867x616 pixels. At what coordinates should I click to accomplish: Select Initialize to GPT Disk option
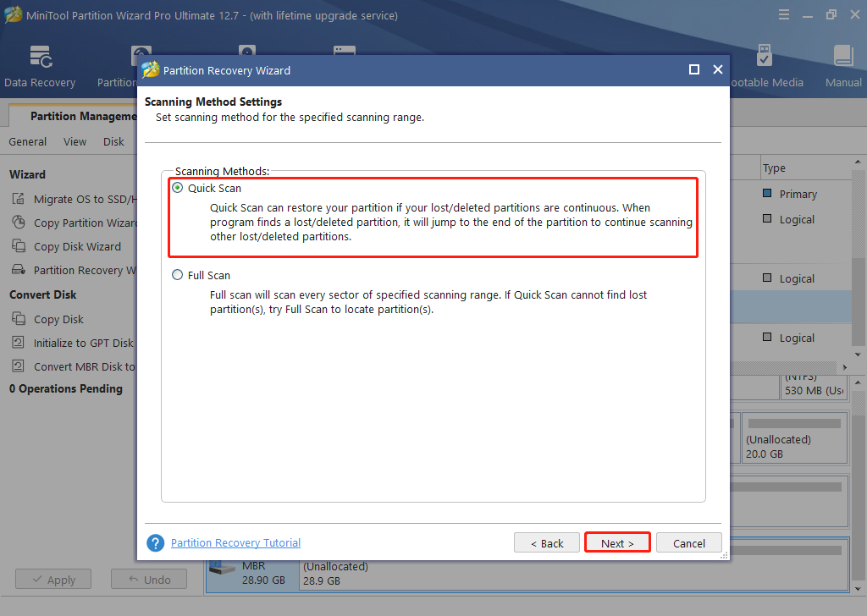(x=73, y=343)
